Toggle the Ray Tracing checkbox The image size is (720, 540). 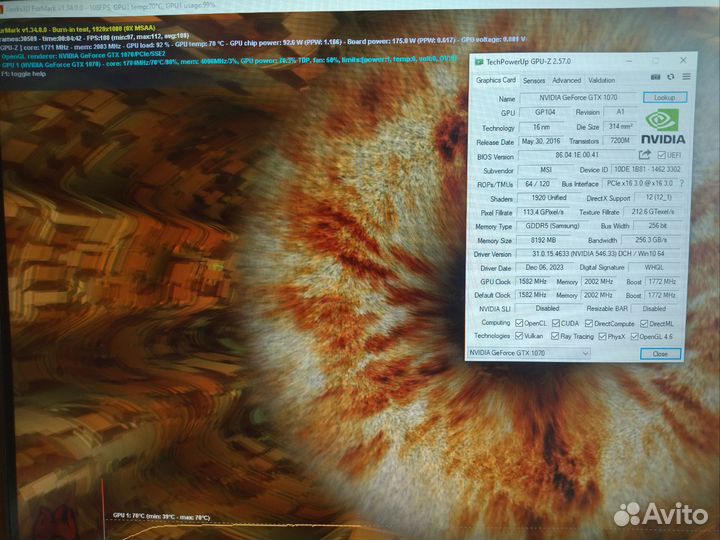(x=555, y=337)
